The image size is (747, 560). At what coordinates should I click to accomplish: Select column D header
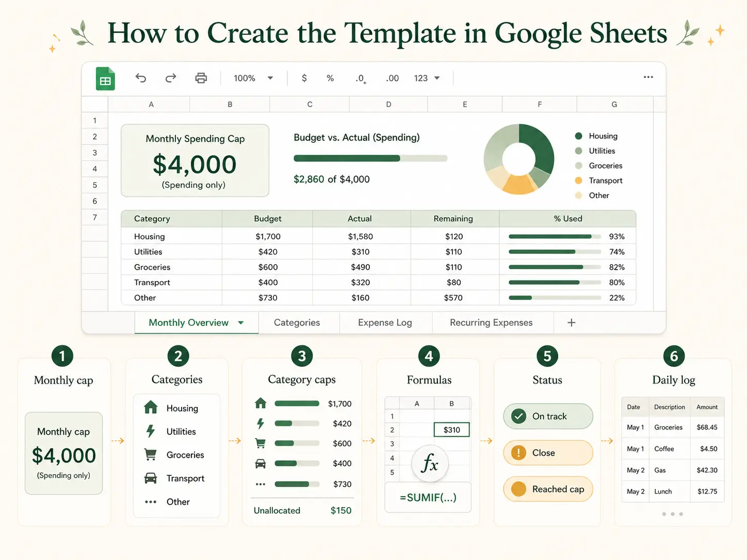388,104
